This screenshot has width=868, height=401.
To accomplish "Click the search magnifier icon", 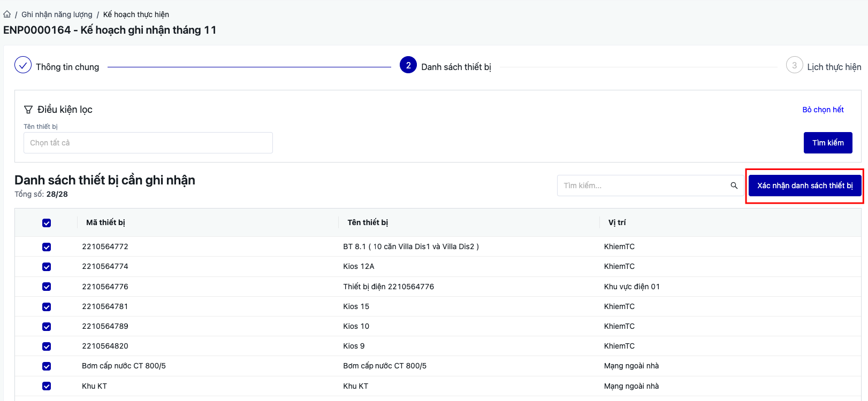I will point(734,186).
